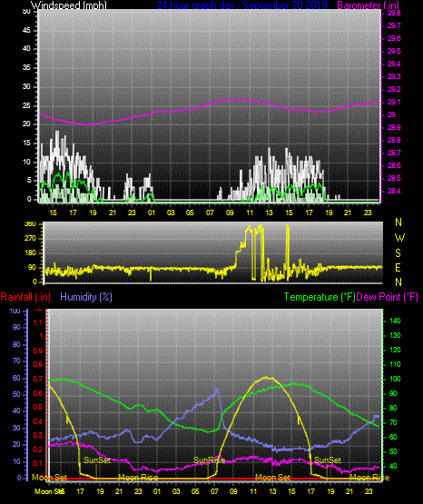
Task: Click the 28.4 barometer axis value
Action: click(394, 191)
